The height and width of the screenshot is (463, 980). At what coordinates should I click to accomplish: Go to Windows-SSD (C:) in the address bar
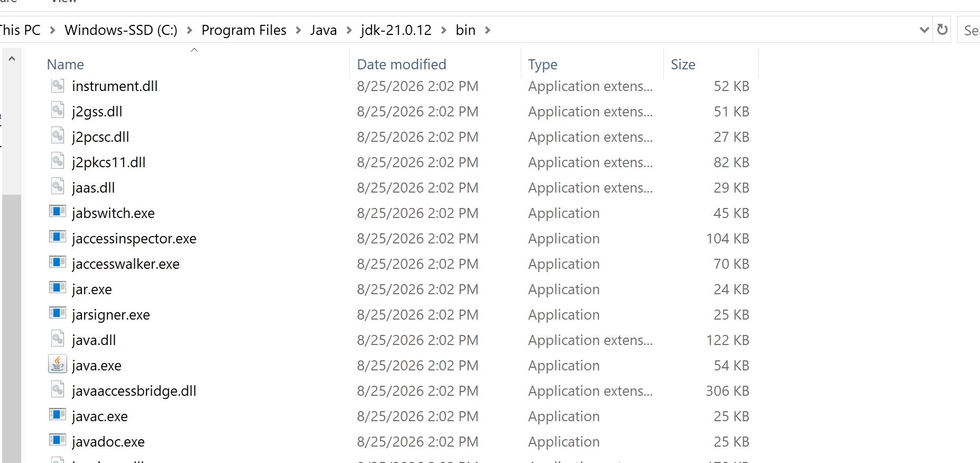pos(121,30)
